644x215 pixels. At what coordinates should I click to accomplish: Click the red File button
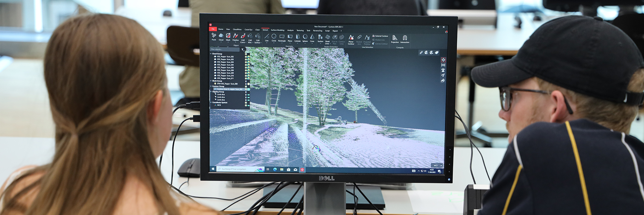(213, 29)
